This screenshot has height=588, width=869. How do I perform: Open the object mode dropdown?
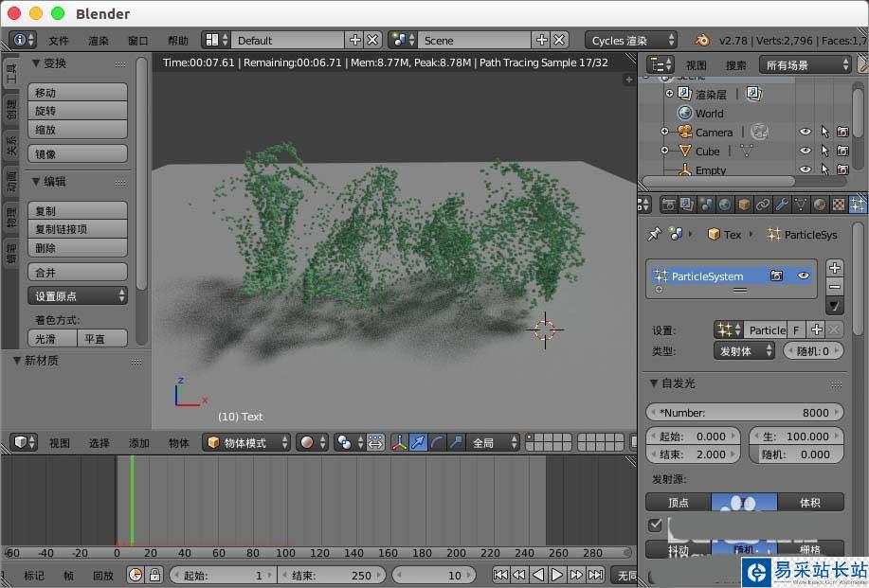tap(245, 442)
